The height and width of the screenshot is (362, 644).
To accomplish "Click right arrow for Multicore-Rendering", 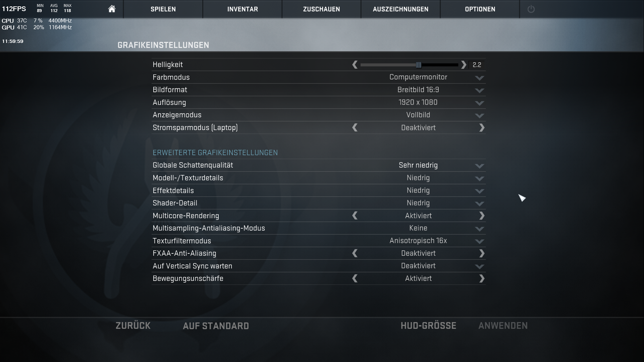I will point(482,216).
